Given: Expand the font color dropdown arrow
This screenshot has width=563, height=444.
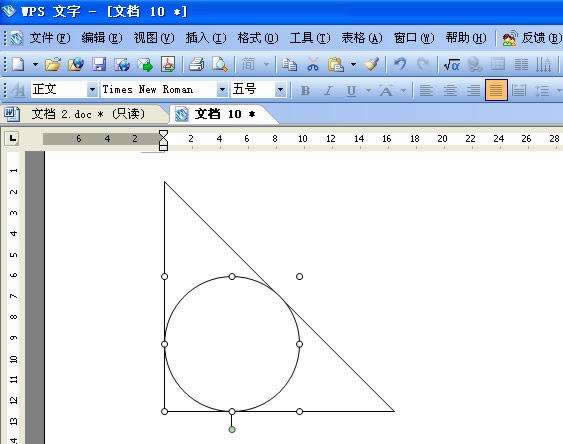Looking at the screenshot, I should coord(403,90).
